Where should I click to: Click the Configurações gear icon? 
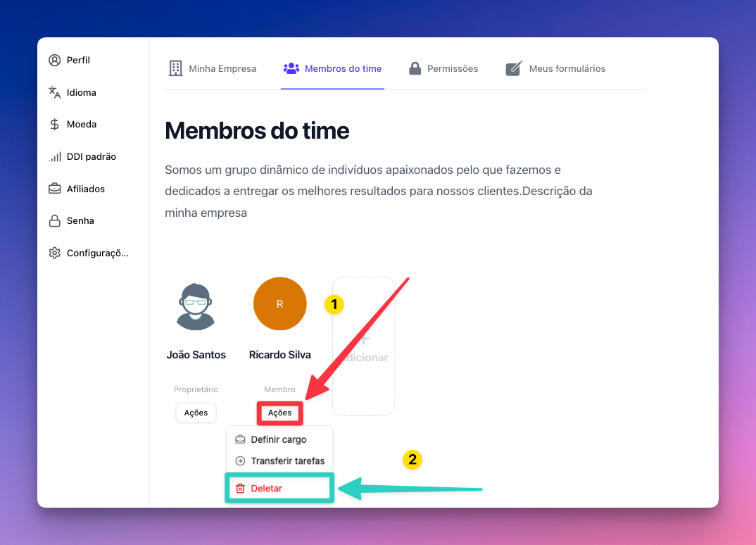pos(54,253)
